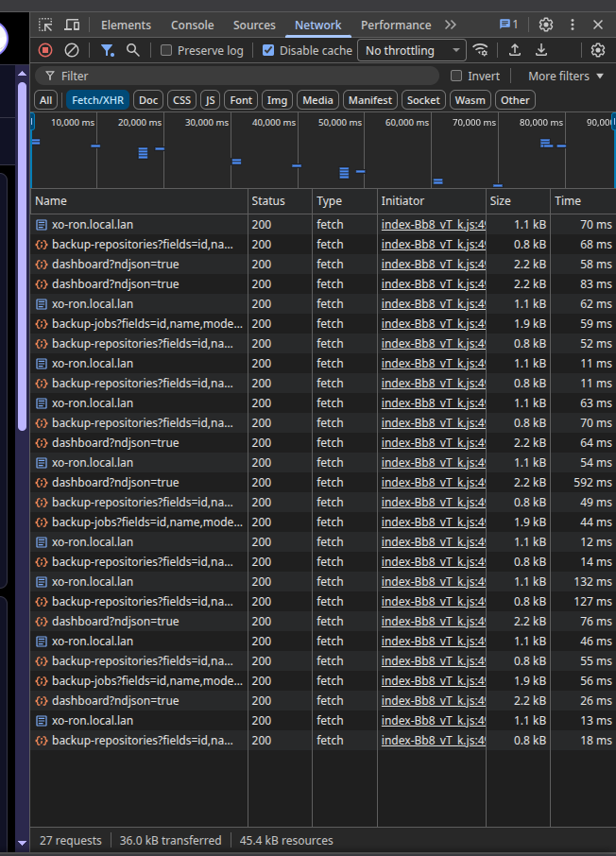Filter requests by the JS type
Viewport: 616px width, 856px height.
coord(210,100)
